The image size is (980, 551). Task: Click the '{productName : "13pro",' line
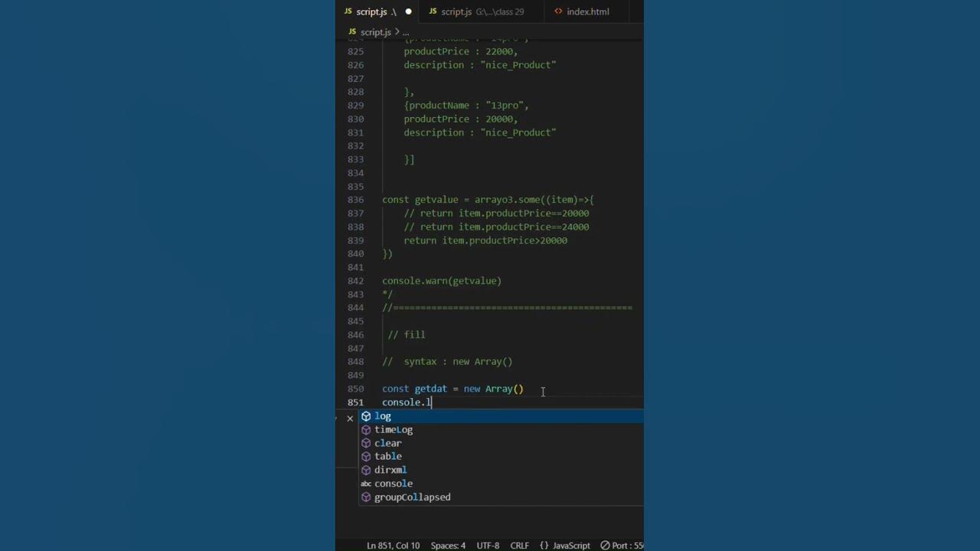click(x=466, y=105)
